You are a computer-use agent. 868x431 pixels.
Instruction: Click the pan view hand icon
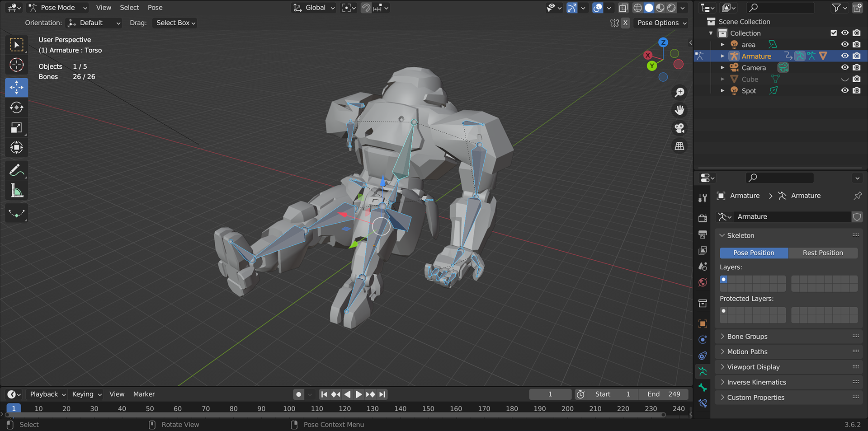679,110
